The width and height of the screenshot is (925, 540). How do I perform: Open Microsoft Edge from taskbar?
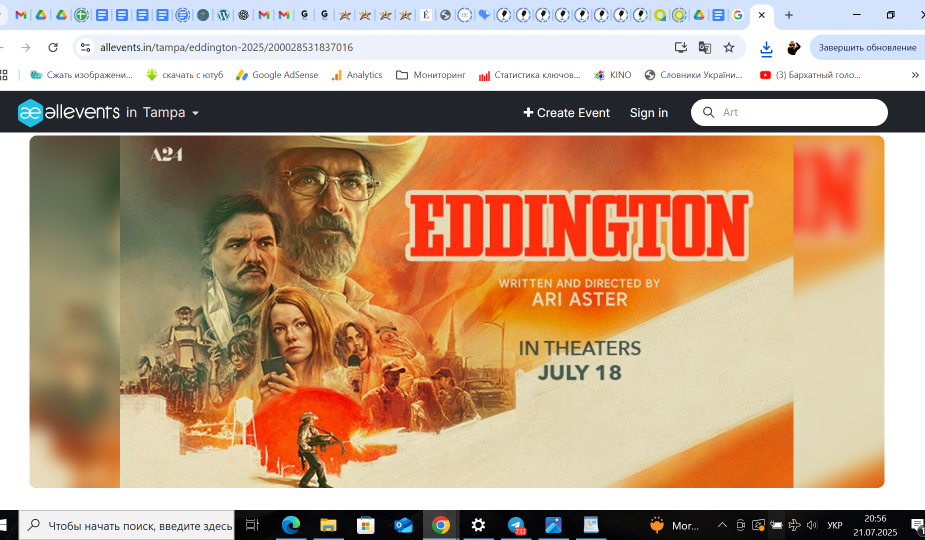pyautogui.click(x=291, y=525)
